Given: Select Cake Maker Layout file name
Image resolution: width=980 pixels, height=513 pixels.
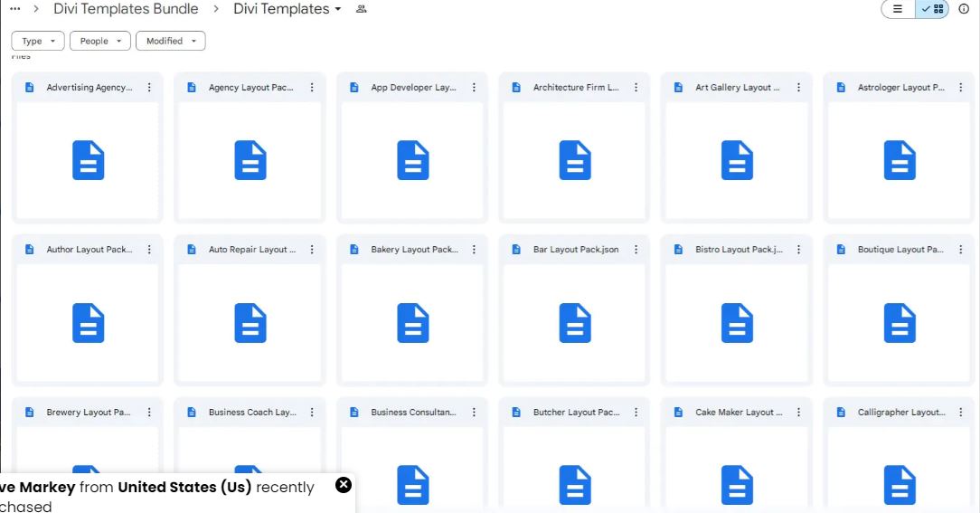Looking at the screenshot, I should pyautogui.click(x=739, y=413).
